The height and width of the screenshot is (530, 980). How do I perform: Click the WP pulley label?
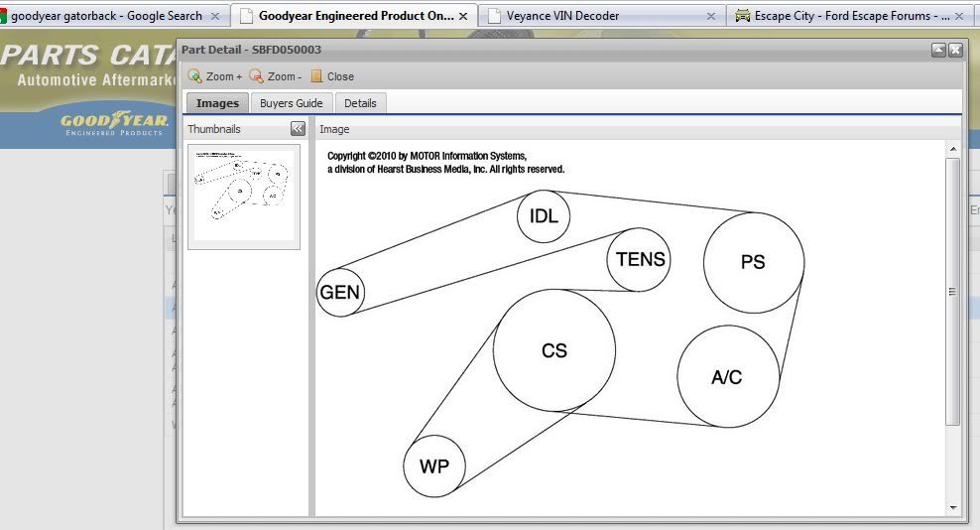pos(434,466)
